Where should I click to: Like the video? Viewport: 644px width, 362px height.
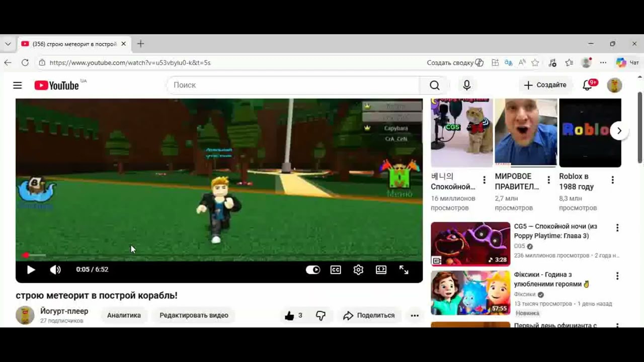(x=293, y=316)
